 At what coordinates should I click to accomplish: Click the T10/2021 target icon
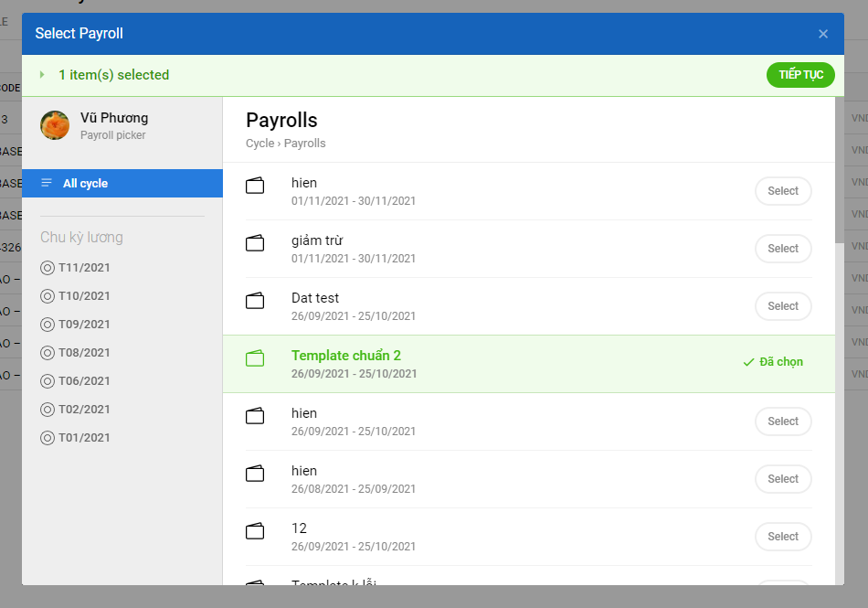[48, 296]
